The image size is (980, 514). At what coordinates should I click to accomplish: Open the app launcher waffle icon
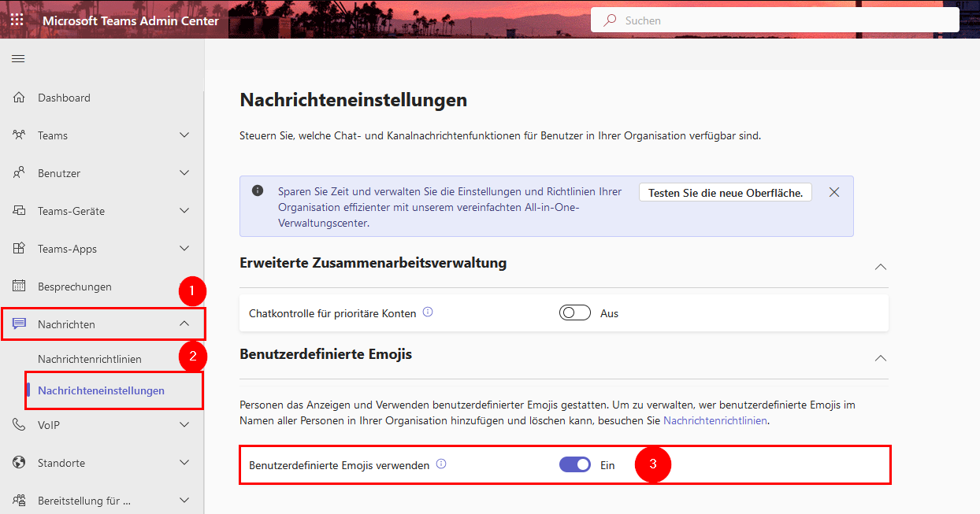(x=17, y=20)
